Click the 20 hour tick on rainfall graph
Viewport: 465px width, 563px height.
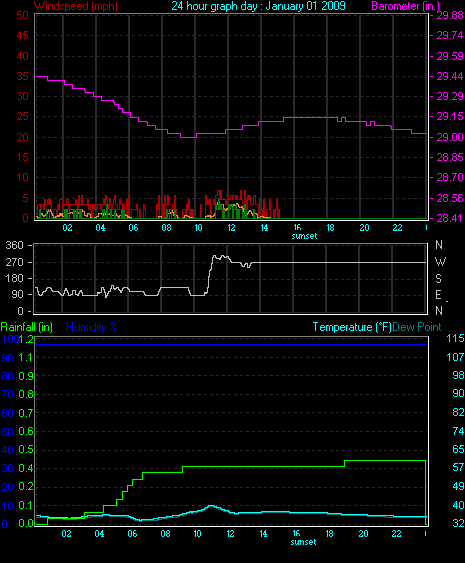coord(363,534)
